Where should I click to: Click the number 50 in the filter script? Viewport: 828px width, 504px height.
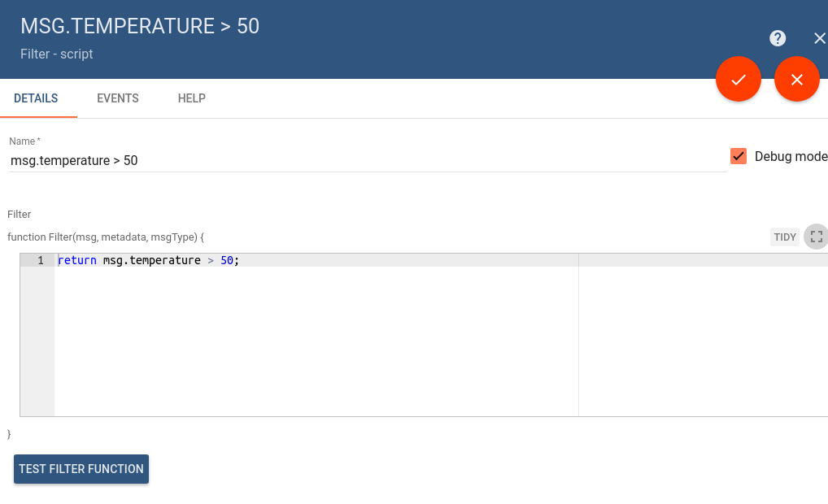click(x=228, y=261)
